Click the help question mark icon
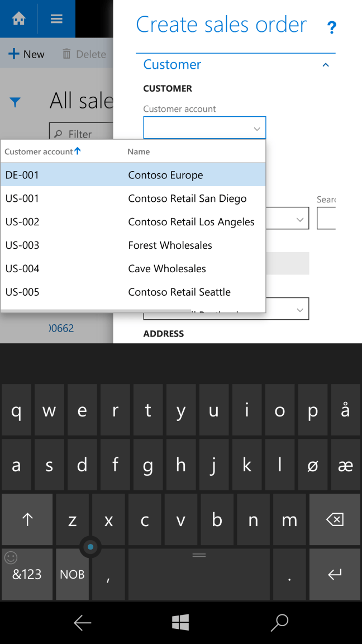This screenshot has height=644, width=362. point(332,27)
